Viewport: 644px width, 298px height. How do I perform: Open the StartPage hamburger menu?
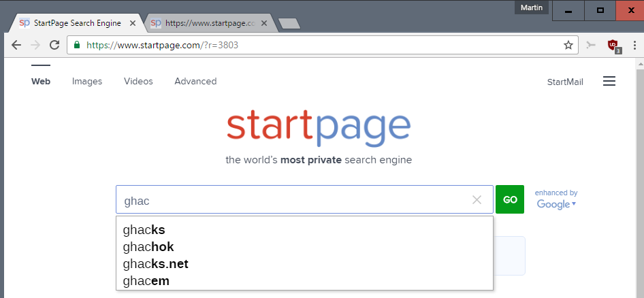pos(609,81)
